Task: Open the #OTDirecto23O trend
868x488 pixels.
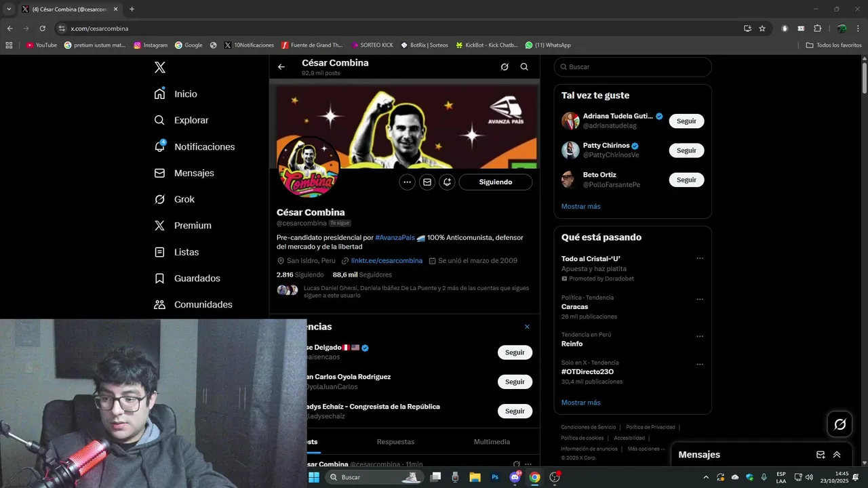Action: [x=587, y=371]
